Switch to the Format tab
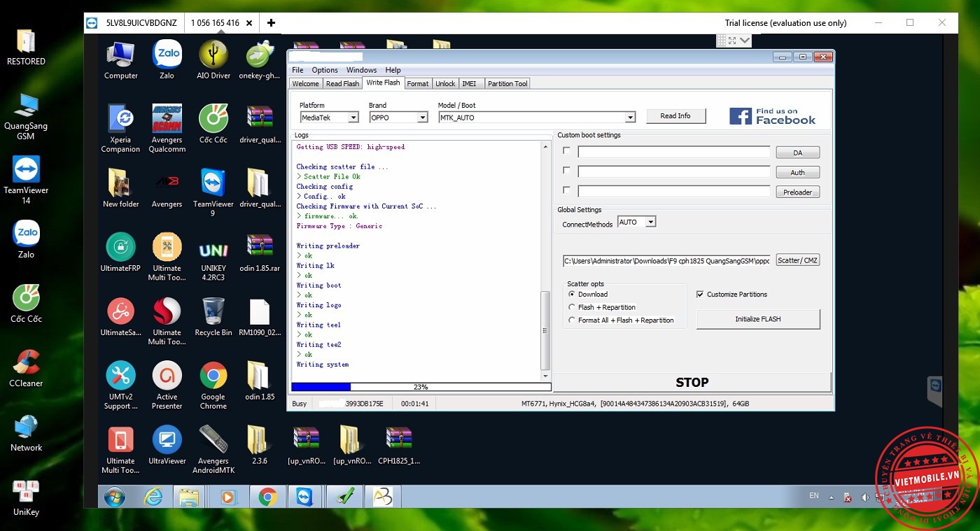This screenshot has height=531, width=980. [x=418, y=83]
